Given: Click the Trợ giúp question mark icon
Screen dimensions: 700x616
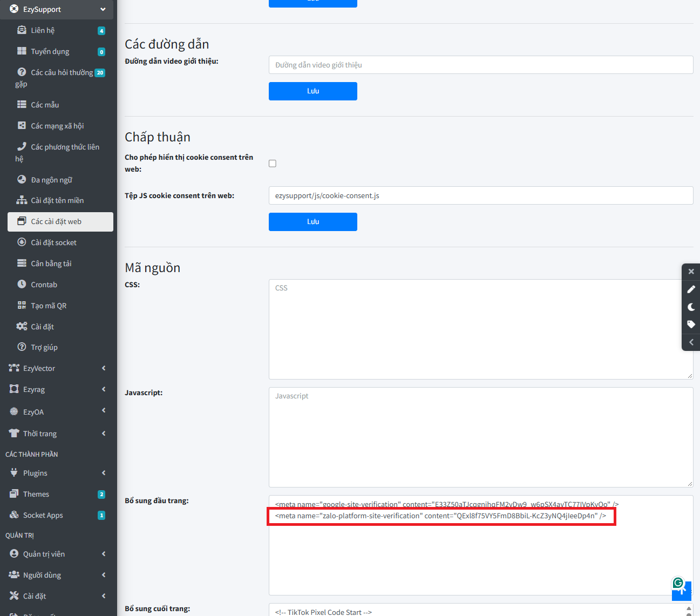Looking at the screenshot, I should point(22,347).
